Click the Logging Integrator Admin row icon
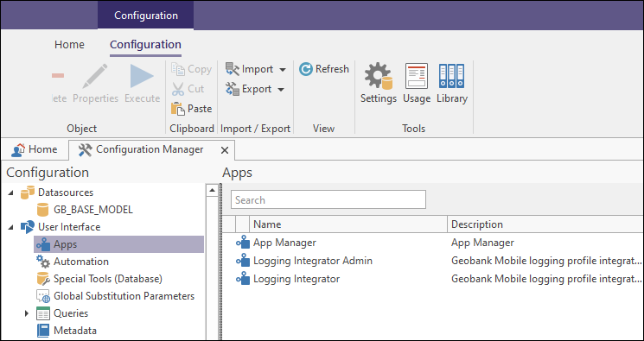Viewport: 644px width, 341px height. pos(243,261)
